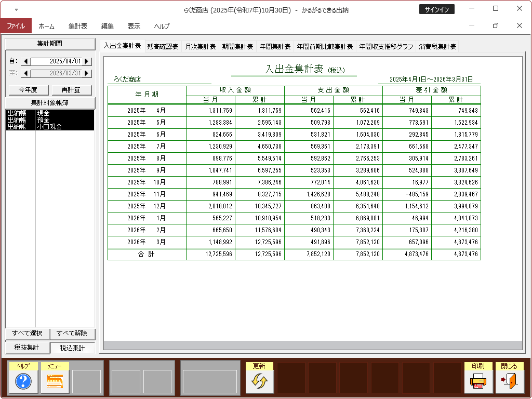Toggle the 税抜集計 tax-excluded mode
The image size is (532, 399).
point(27,348)
